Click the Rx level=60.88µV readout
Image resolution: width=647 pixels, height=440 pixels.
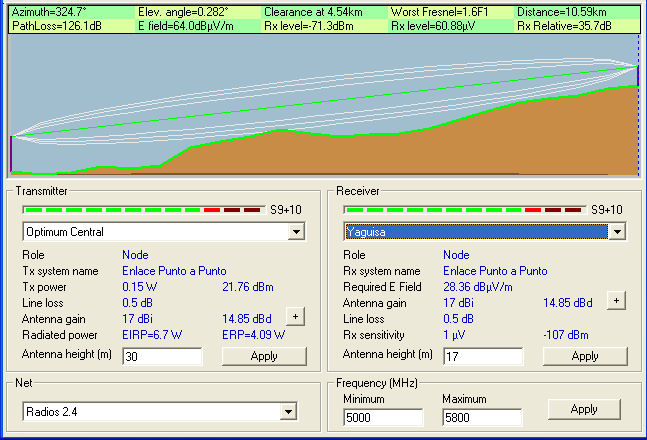coord(433,26)
